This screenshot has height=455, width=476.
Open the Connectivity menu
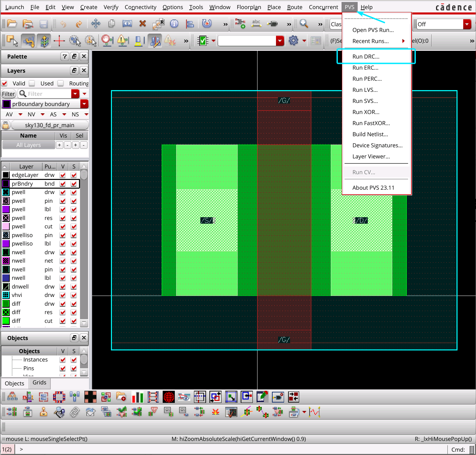tap(141, 7)
